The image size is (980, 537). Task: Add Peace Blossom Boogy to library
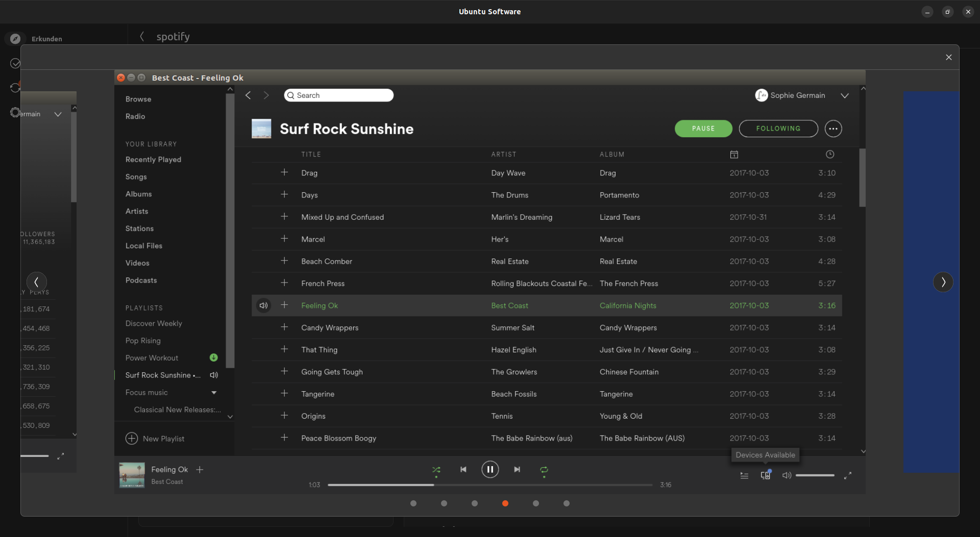(x=284, y=438)
